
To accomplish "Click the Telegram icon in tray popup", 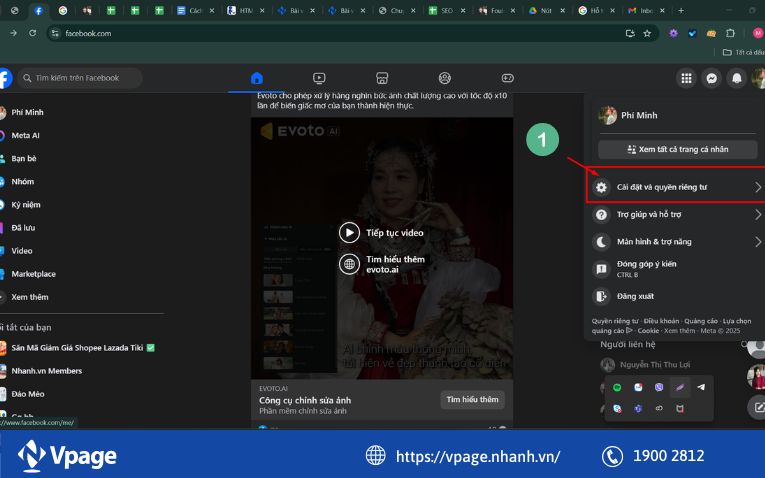I will 701,387.
